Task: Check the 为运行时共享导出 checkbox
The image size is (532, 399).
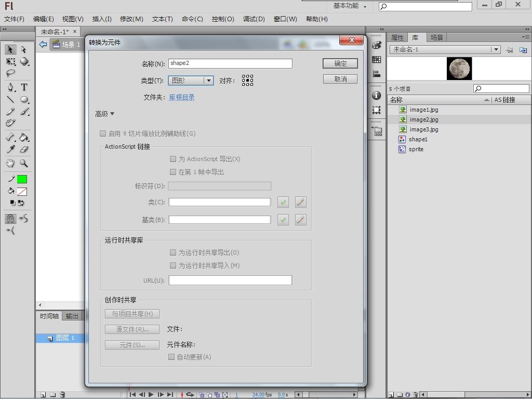Action: click(172, 252)
